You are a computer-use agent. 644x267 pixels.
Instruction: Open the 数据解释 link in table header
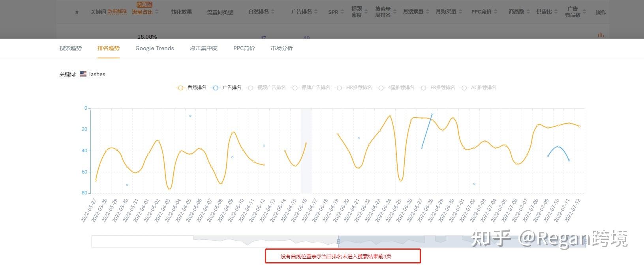(x=117, y=12)
